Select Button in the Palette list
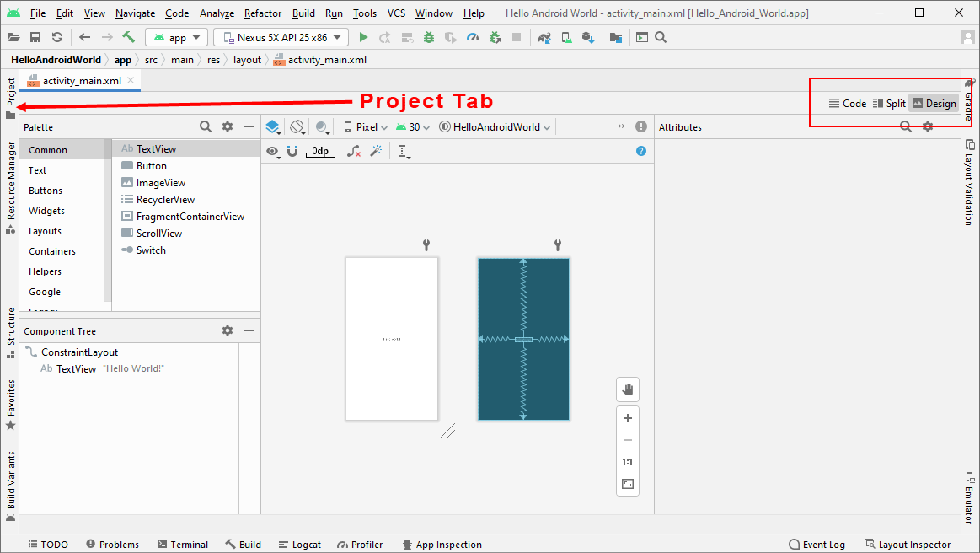The width and height of the screenshot is (980, 553). click(152, 166)
